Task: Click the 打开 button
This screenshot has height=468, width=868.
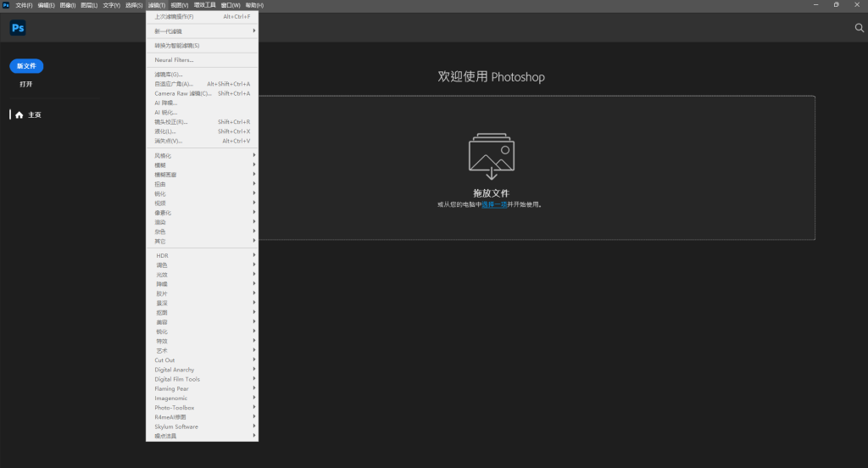Action: point(26,84)
